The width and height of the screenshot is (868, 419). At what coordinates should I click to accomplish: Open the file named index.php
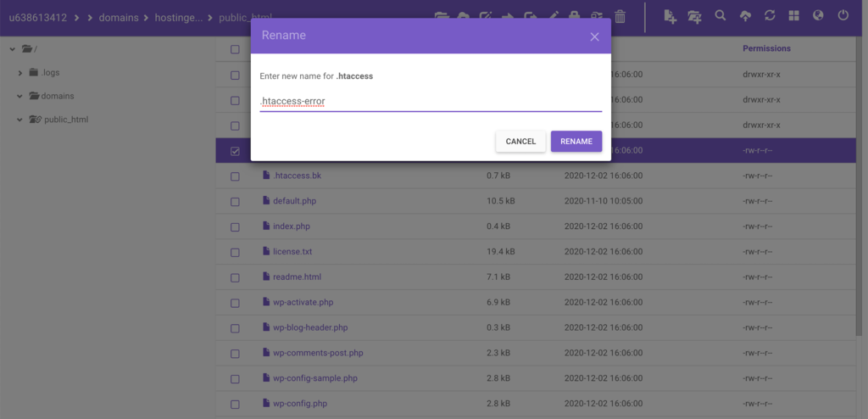292,226
